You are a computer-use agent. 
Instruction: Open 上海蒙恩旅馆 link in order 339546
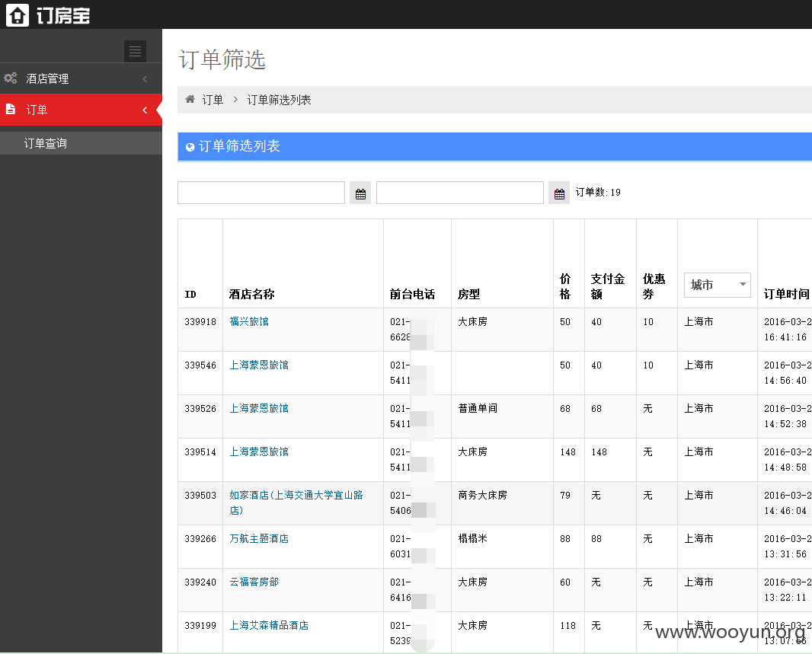[x=259, y=365]
